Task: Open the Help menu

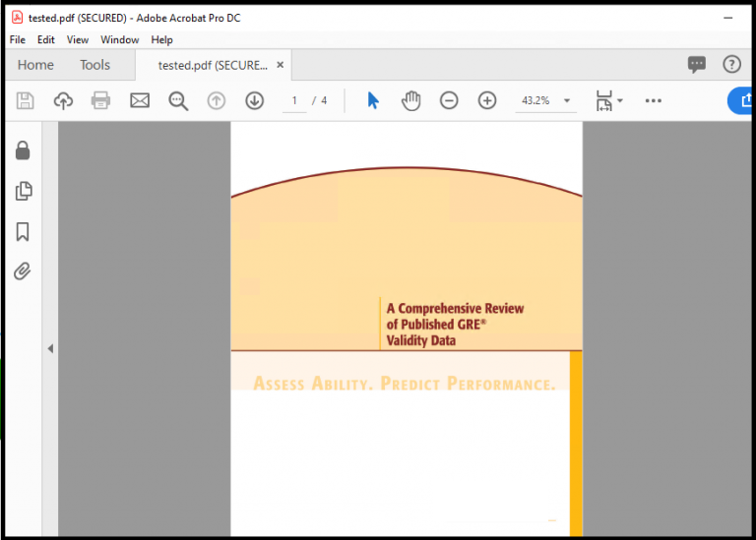Action: [162, 40]
